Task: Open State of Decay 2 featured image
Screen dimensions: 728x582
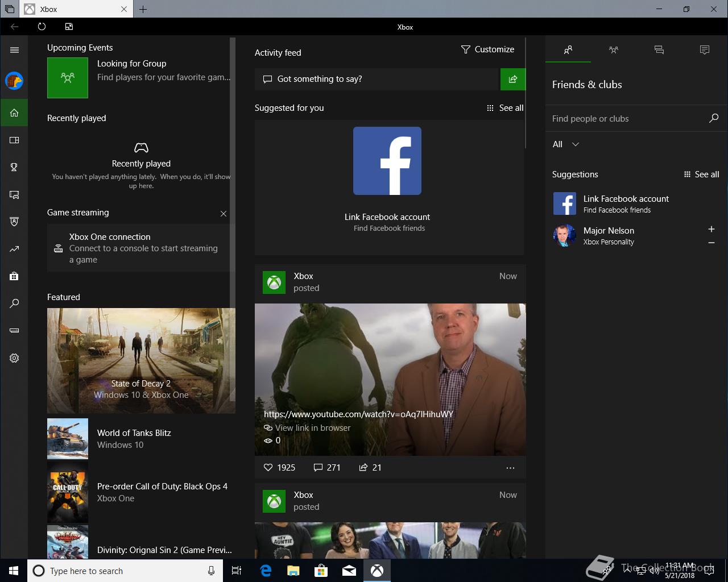Action: point(141,361)
